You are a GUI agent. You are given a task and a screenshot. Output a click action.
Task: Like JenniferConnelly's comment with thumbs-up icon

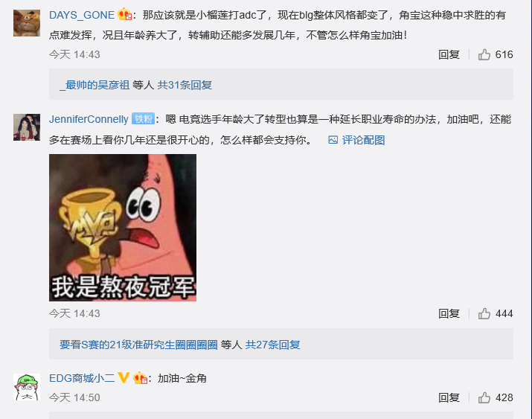tap(484, 313)
